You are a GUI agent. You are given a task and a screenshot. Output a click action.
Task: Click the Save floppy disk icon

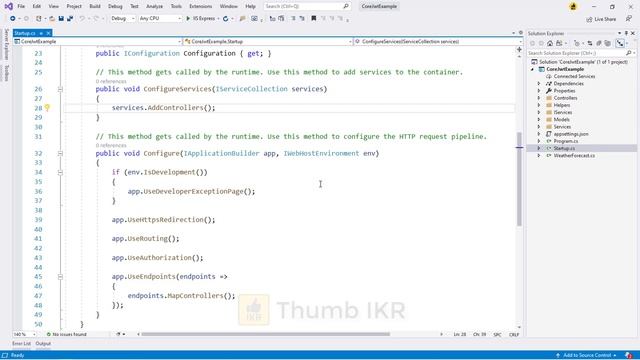[x=61, y=18]
